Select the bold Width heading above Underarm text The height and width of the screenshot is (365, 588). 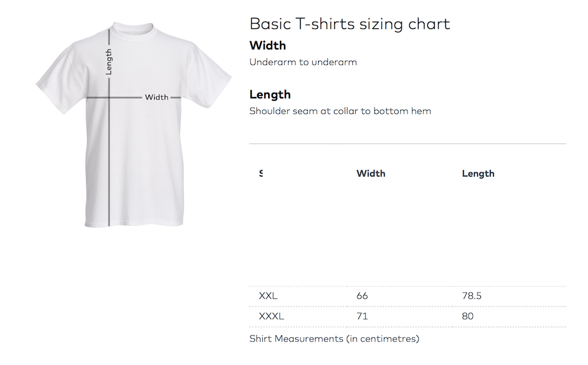coord(268,45)
